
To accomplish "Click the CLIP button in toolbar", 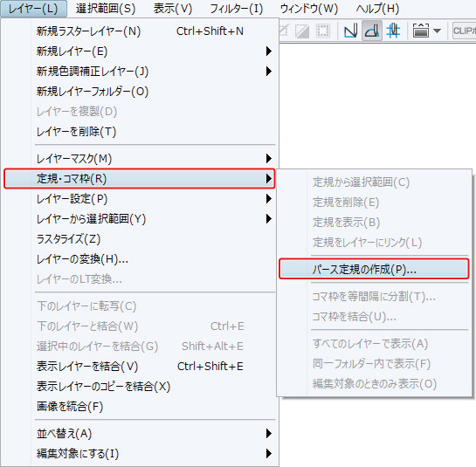I will 464,31.
